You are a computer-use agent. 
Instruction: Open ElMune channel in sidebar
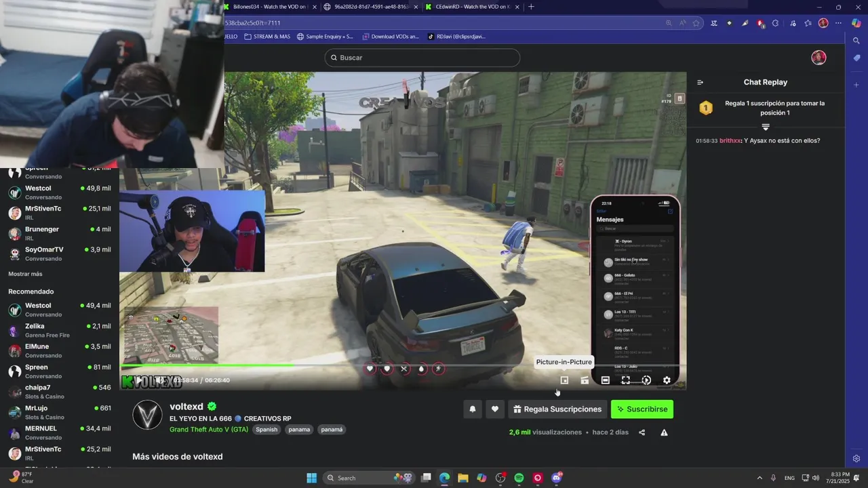pos(60,350)
